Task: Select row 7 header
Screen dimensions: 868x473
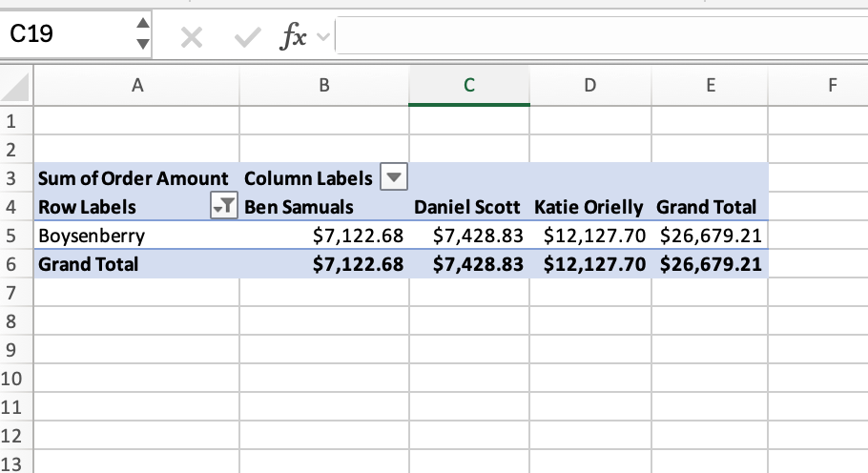Action: [16, 293]
